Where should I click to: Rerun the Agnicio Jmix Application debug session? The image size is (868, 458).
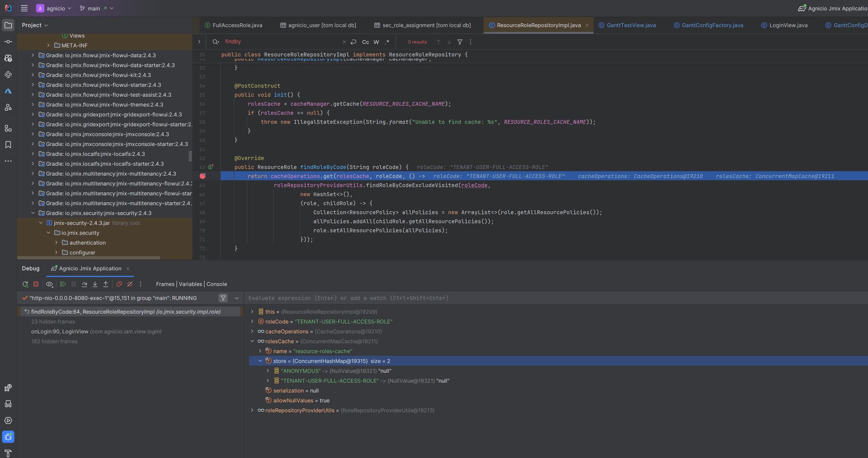(25, 284)
